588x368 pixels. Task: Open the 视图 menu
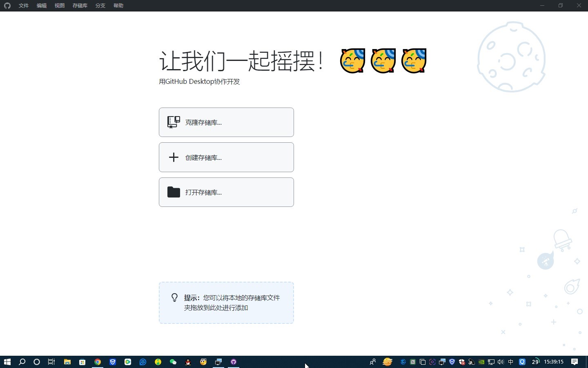pyautogui.click(x=60, y=6)
